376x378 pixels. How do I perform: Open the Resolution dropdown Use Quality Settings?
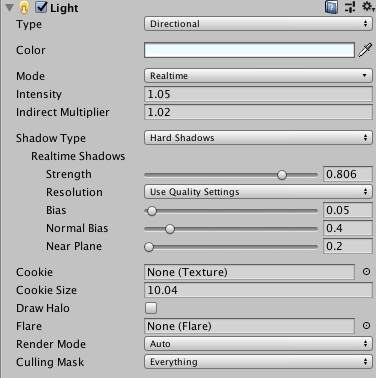[258, 192]
